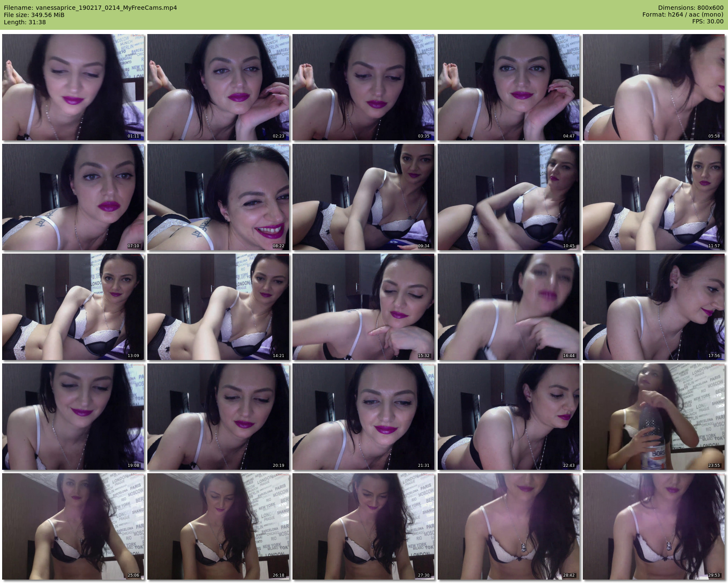Select the thumbnail stamped 22:43
Screen dimensions: 728x583
point(509,417)
